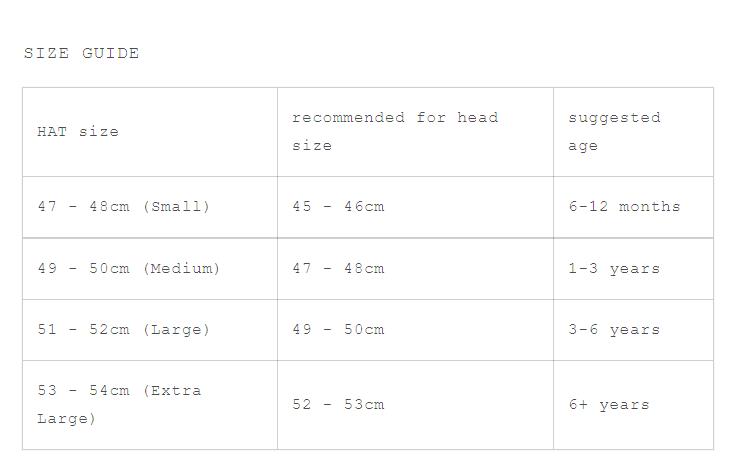The height and width of the screenshot is (468, 743).
Task: Select the 51 - 52cm (Large) cell
Action: point(150,330)
